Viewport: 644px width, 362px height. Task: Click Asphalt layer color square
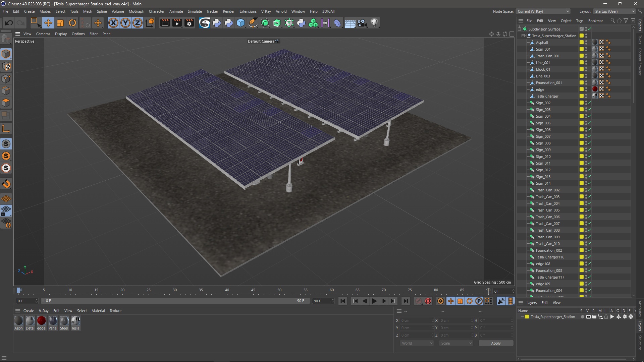pos(582,43)
